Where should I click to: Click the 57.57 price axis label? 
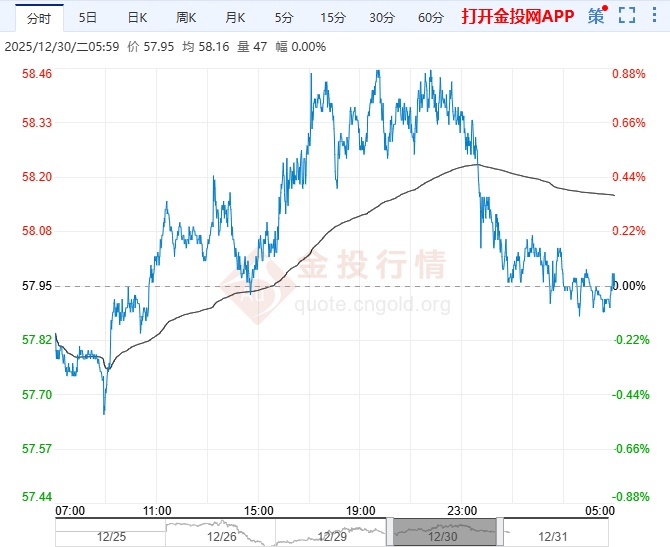pyautogui.click(x=37, y=449)
